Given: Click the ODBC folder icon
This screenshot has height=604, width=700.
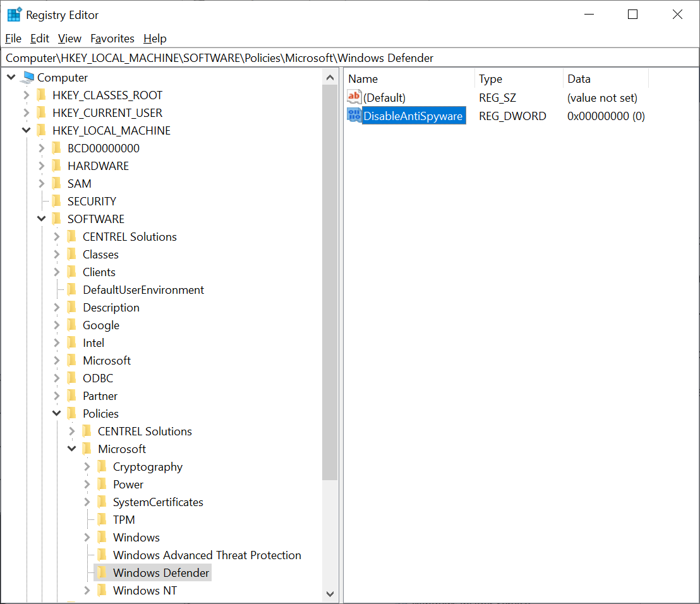Looking at the screenshot, I should [x=72, y=378].
